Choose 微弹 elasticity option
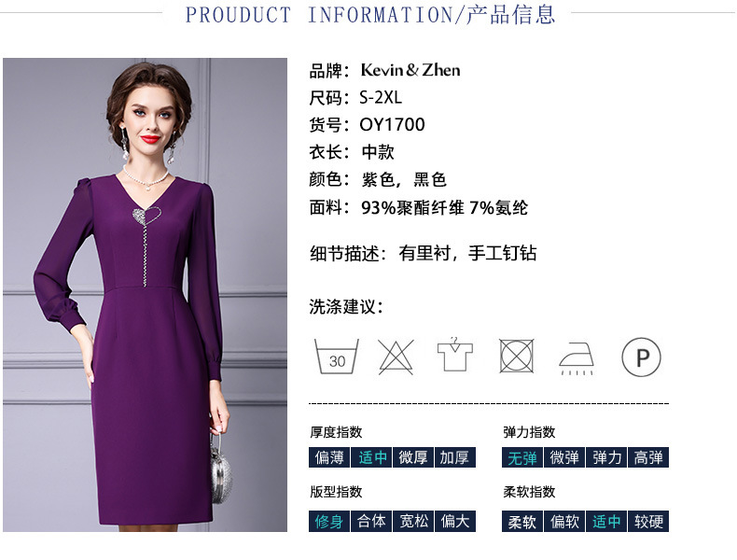The width and height of the screenshot is (737, 560). point(564,457)
